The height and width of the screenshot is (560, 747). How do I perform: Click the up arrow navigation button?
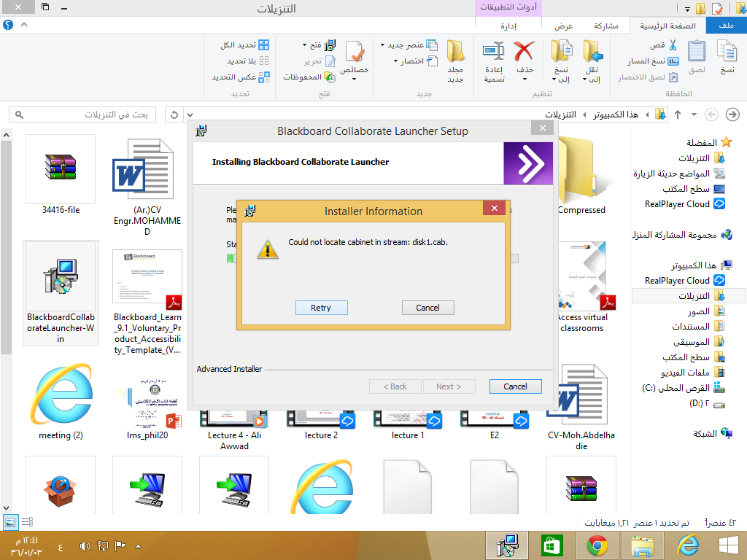(x=678, y=114)
